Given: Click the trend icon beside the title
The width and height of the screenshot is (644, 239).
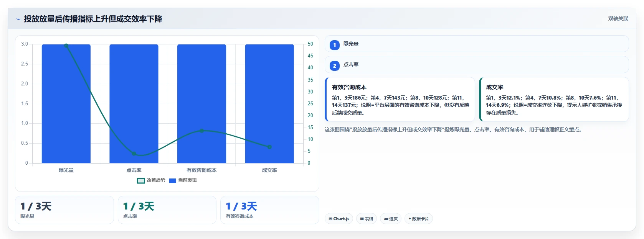Looking at the screenshot, I should coord(18,19).
